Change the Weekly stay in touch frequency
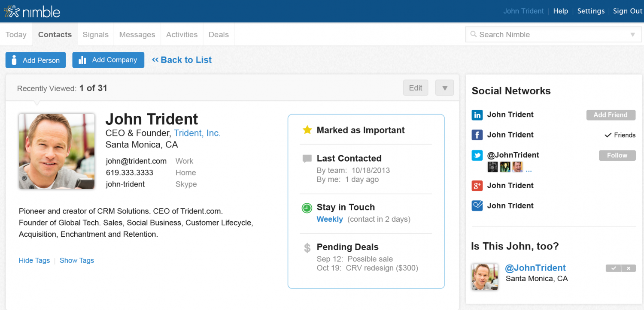The width and height of the screenshot is (644, 310). click(x=330, y=219)
